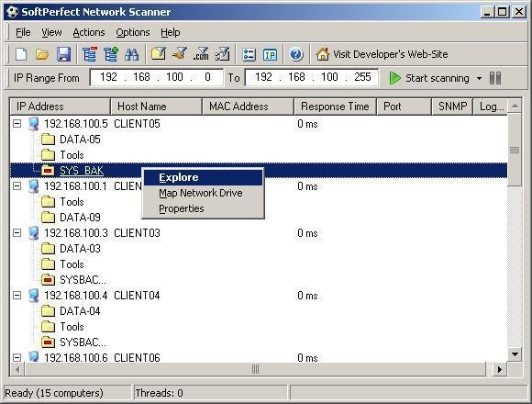Viewport: 532px width, 404px height.
Task: Click the 192.168.100.6 computer icon
Action: tap(34, 357)
